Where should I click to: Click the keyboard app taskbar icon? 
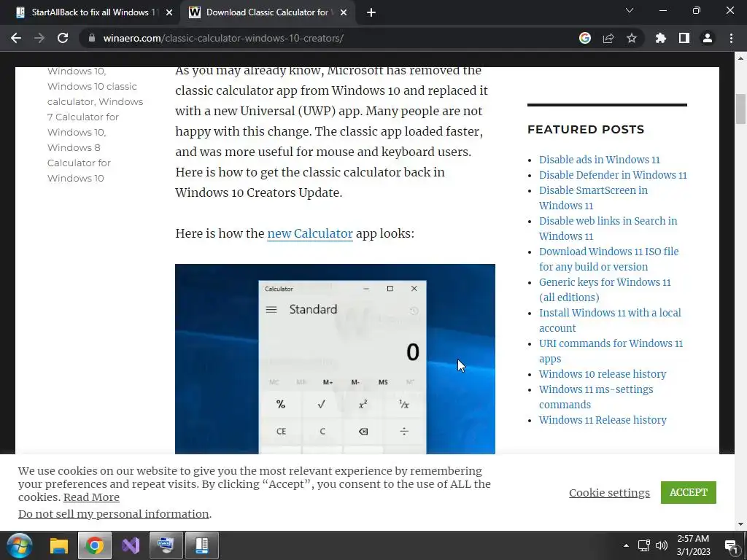[x=166, y=545]
